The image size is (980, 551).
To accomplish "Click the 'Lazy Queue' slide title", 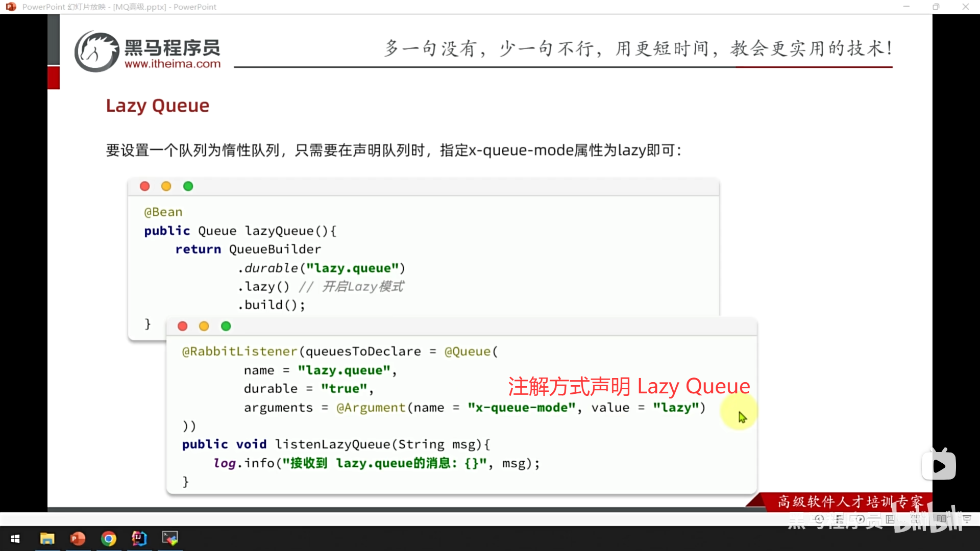I will [x=157, y=106].
